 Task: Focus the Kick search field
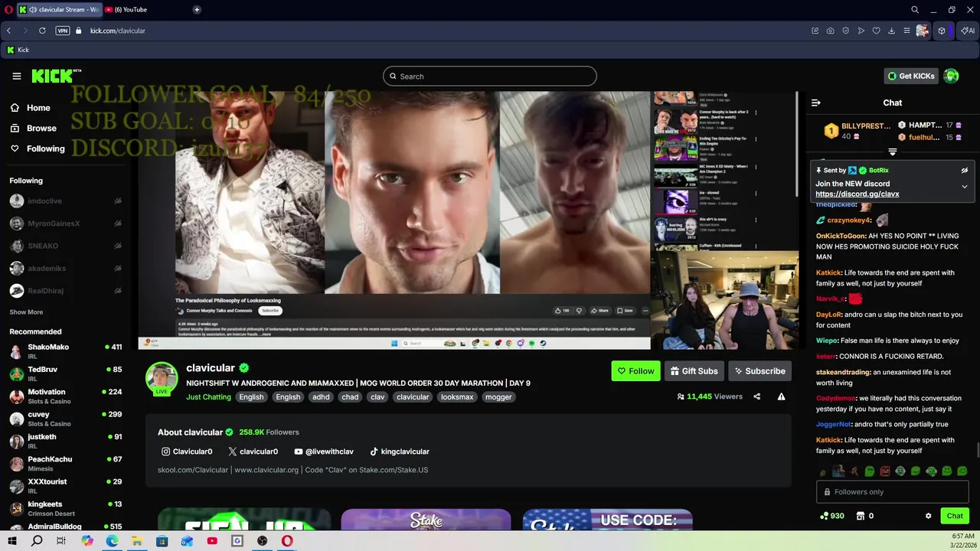point(490,76)
